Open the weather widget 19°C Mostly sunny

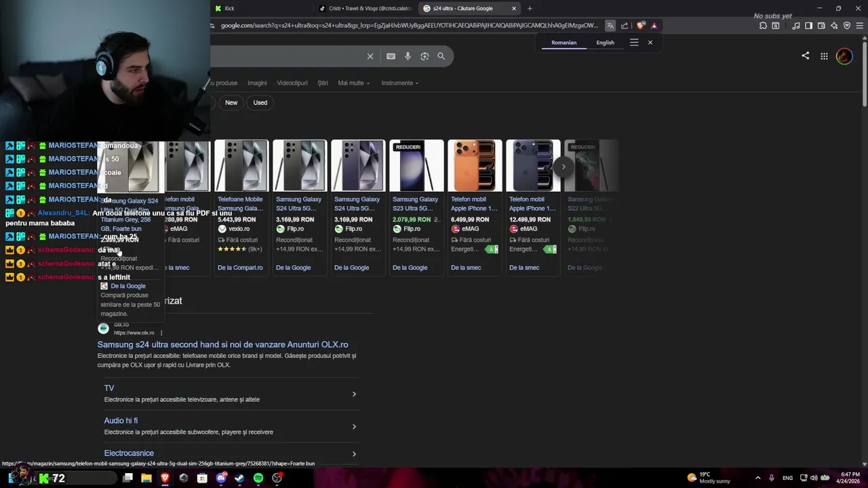click(709, 478)
